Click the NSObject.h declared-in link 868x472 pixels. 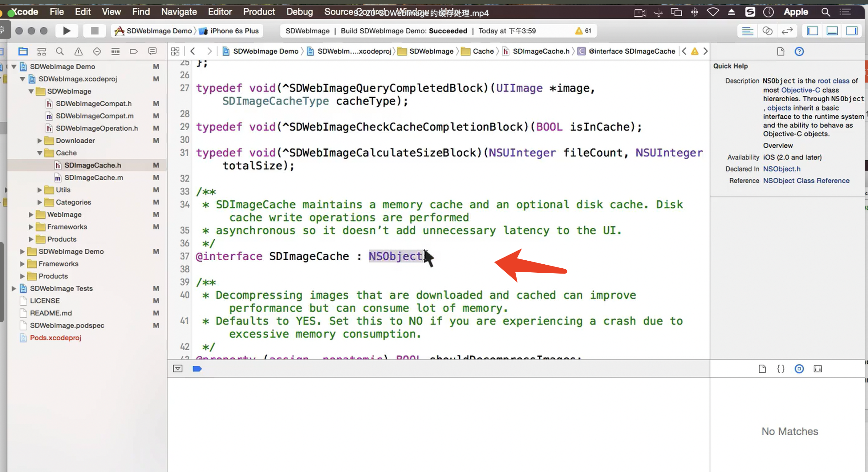tap(781, 169)
